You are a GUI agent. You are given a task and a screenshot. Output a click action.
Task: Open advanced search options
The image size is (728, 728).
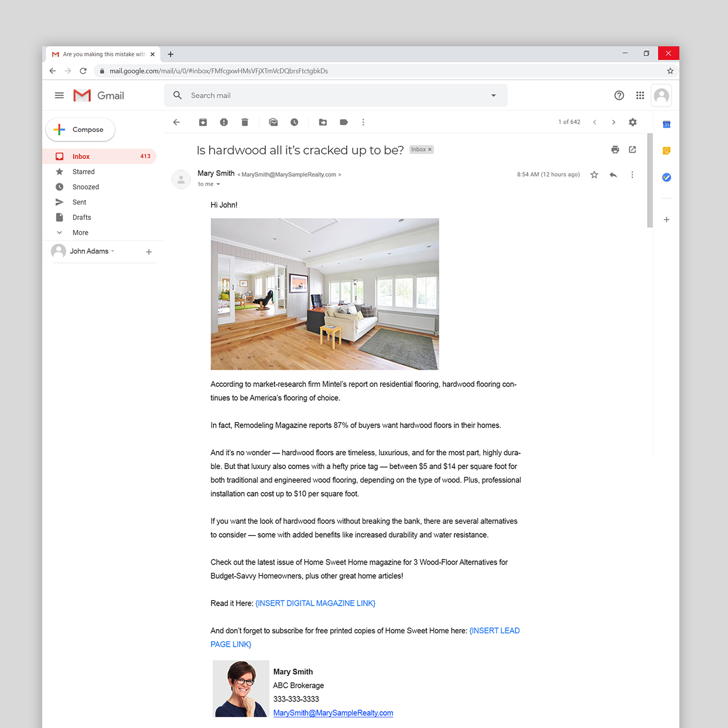(x=493, y=95)
